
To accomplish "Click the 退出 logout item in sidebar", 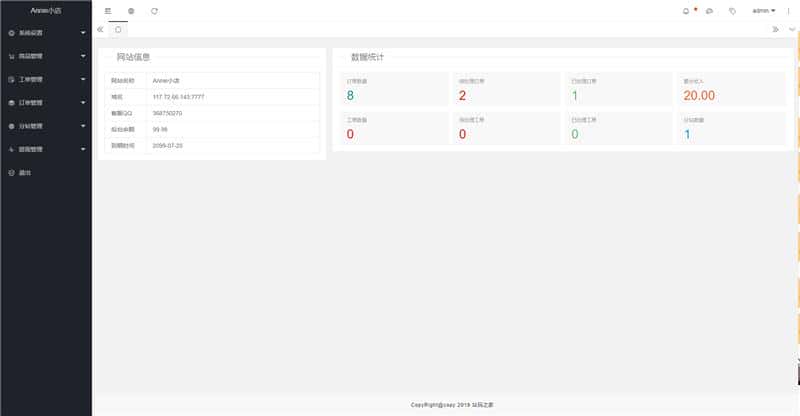I will coord(46,173).
